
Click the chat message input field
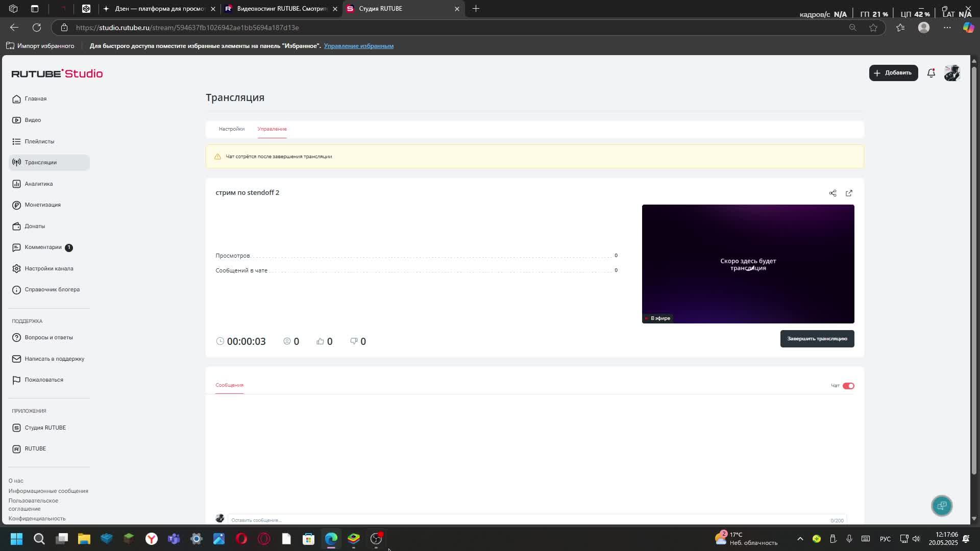pyautogui.click(x=526, y=520)
